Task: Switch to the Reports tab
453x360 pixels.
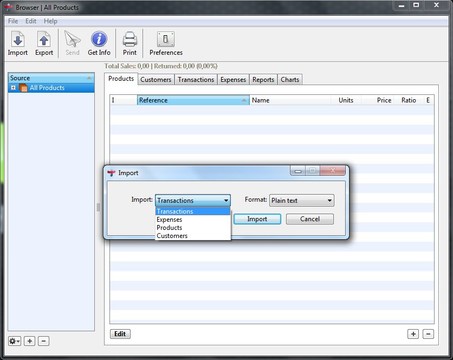Action: click(x=263, y=80)
